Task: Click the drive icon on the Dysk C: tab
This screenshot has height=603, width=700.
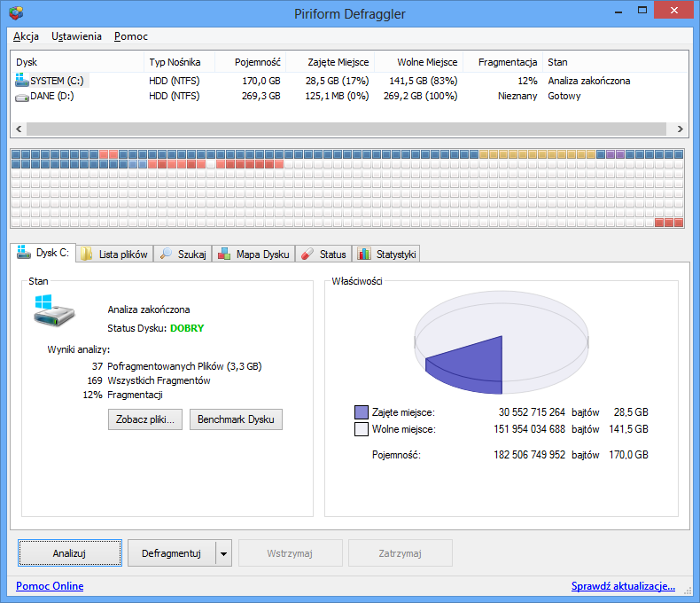Action: click(x=24, y=253)
